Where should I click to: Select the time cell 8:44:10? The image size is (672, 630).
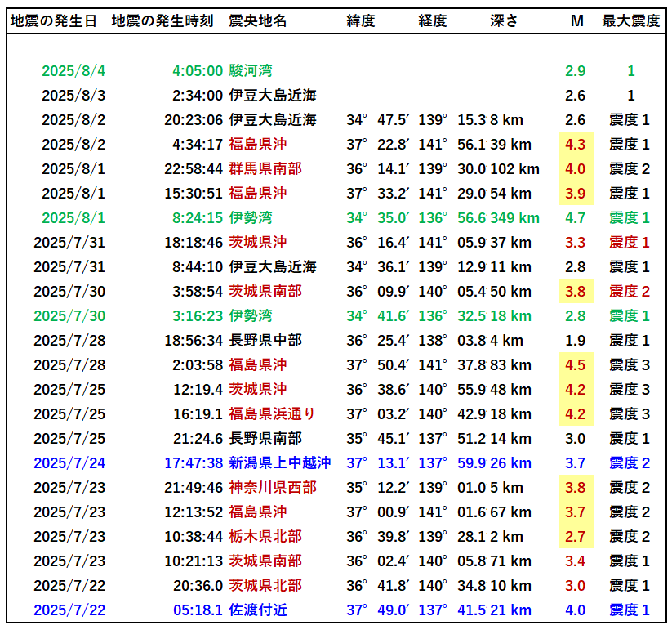click(198, 266)
